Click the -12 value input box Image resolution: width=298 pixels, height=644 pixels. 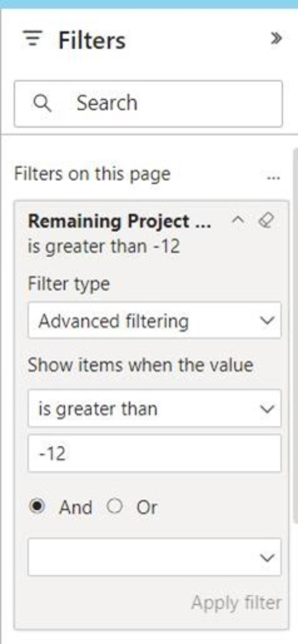pos(154,453)
